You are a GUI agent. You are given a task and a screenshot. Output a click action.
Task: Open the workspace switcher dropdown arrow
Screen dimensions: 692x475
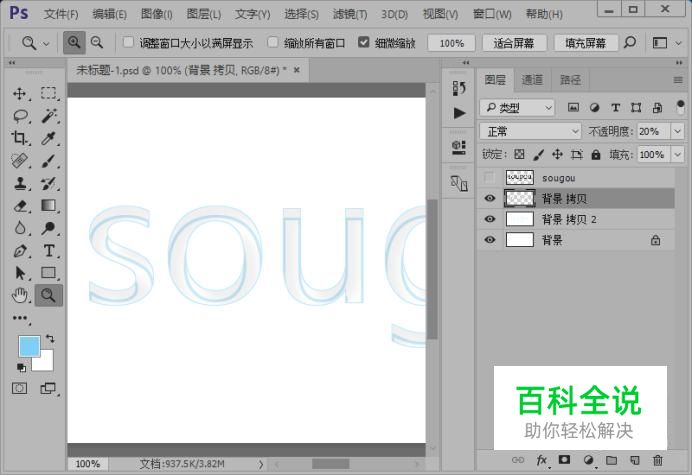point(679,43)
